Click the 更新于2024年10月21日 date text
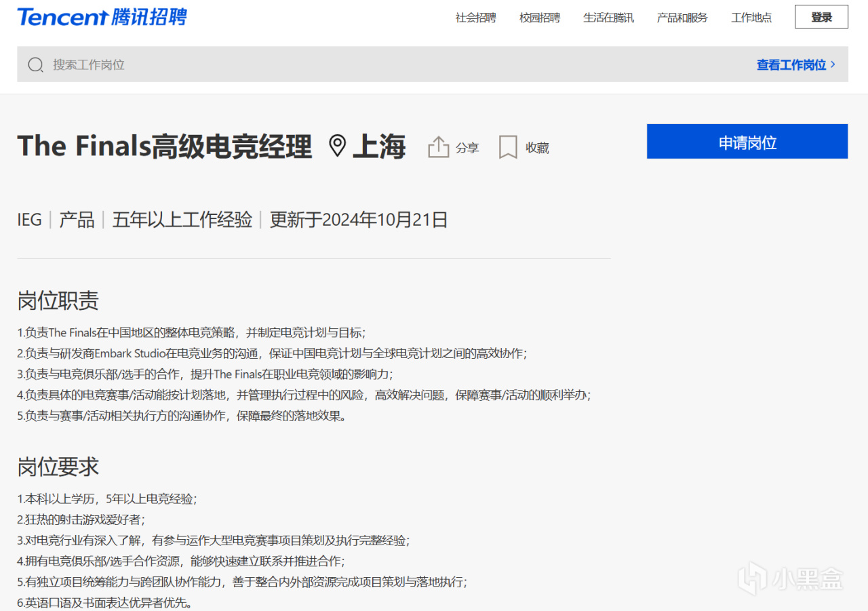The image size is (868, 611). coord(359,220)
